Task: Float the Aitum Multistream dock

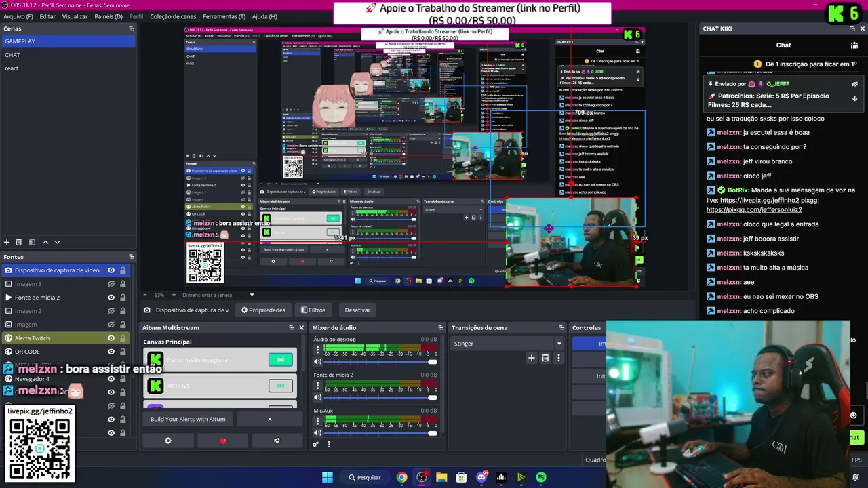Action: (x=292, y=328)
